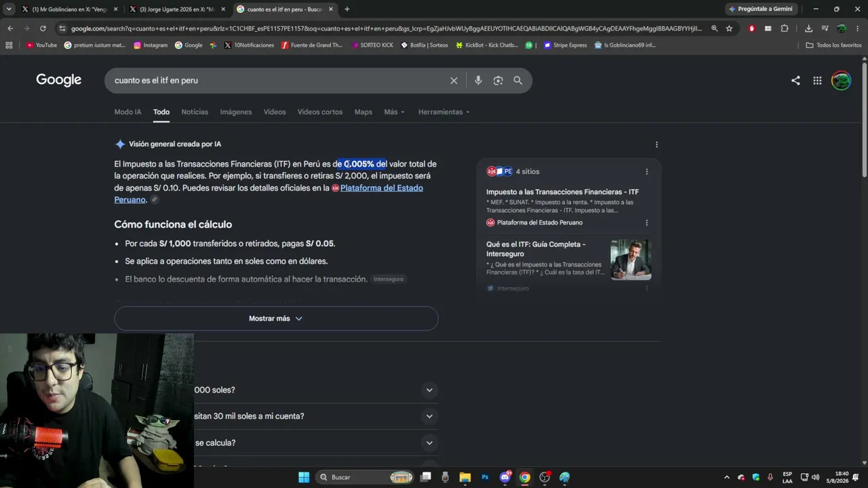Select the Noticias results tab
The image size is (868, 488).
click(x=195, y=112)
